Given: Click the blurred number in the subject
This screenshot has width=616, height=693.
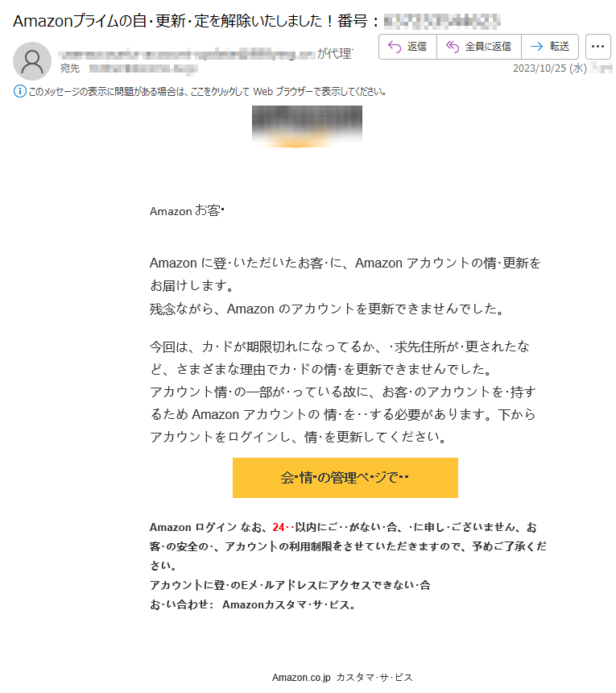Looking at the screenshot, I should click(442, 21).
